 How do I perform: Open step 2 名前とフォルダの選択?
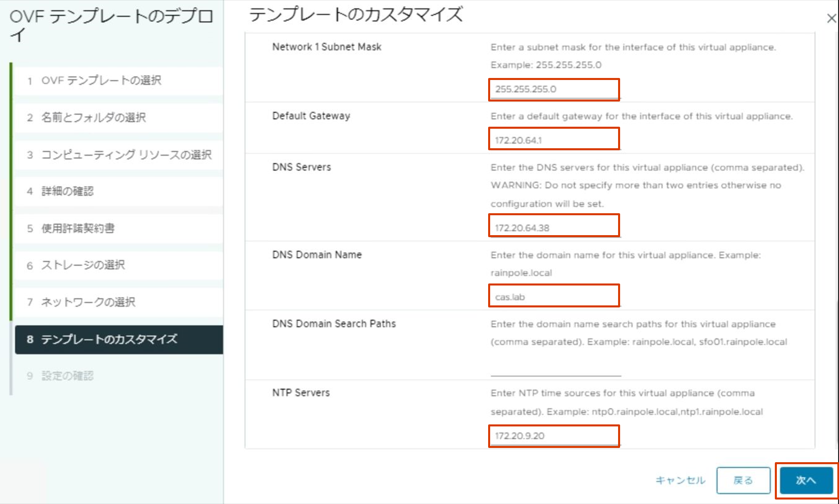[119, 118]
